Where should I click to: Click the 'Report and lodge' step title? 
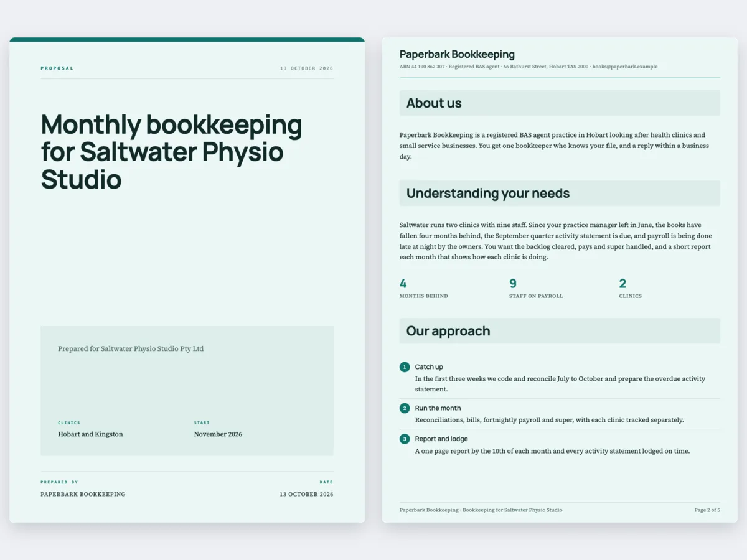[441, 439]
